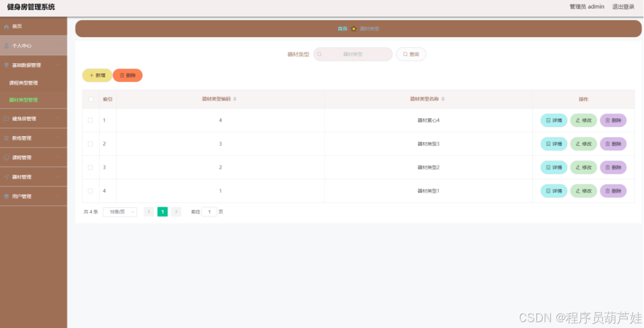This screenshot has width=644, height=328.
Task: Click the name cell 器材类型3
Action: click(x=428, y=144)
